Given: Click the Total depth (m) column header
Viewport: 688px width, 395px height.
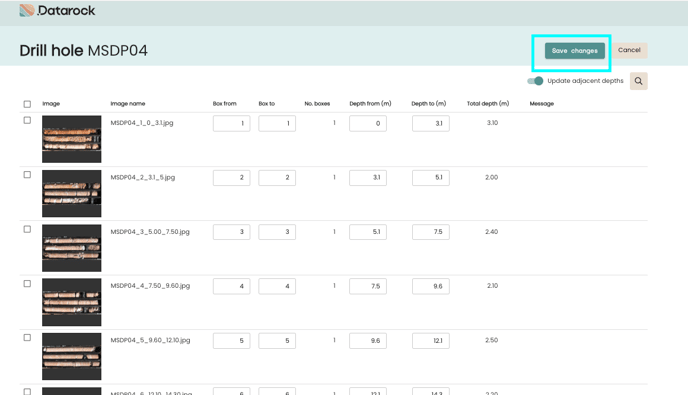Looking at the screenshot, I should [x=488, y=104].
